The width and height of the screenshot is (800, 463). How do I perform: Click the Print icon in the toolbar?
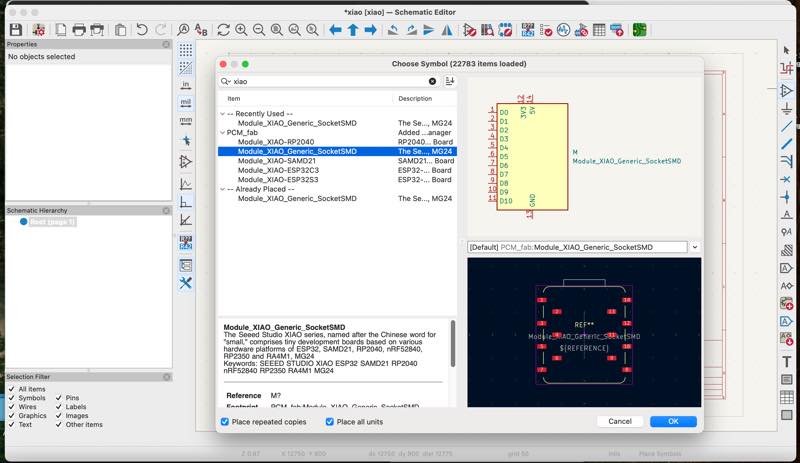click(79, 30)
